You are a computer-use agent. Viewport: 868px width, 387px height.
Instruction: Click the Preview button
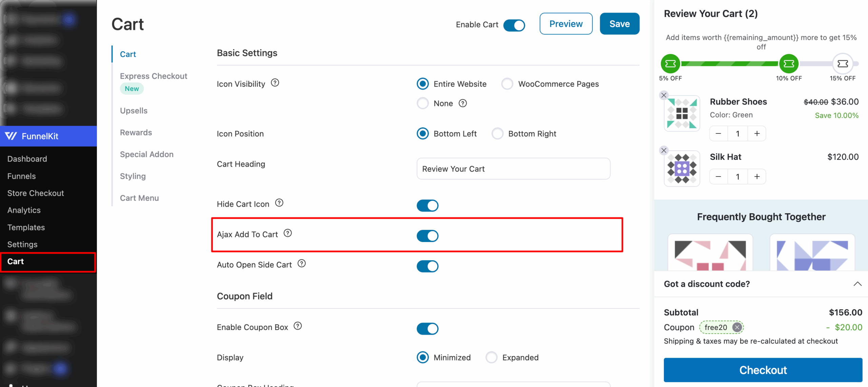[566, 24]
